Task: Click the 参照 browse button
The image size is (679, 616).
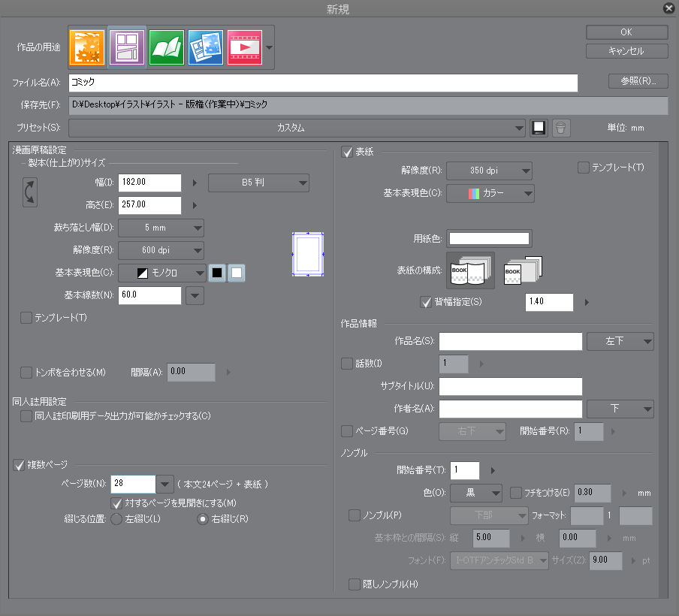Action: pyautogui.click(x=638, y=81)
